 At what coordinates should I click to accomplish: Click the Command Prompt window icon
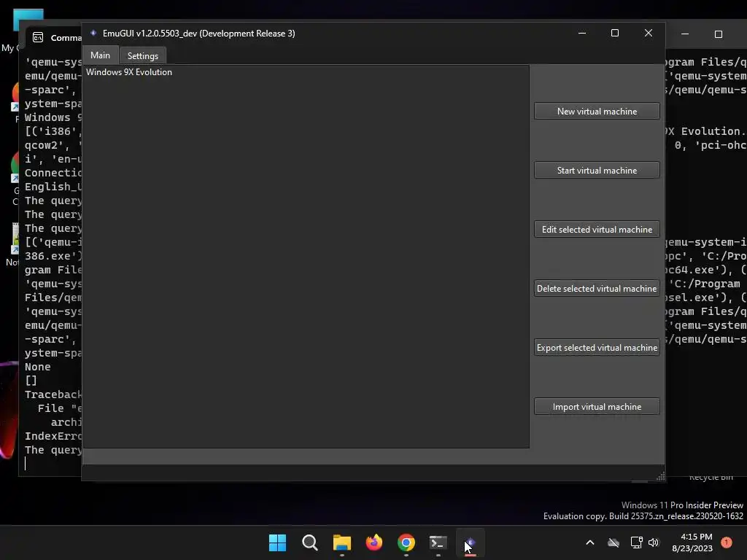pyautogui.click(x=38, y=37)
